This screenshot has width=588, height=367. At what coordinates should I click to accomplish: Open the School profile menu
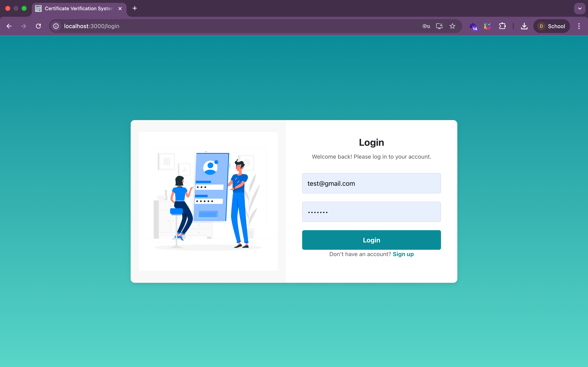551,26
